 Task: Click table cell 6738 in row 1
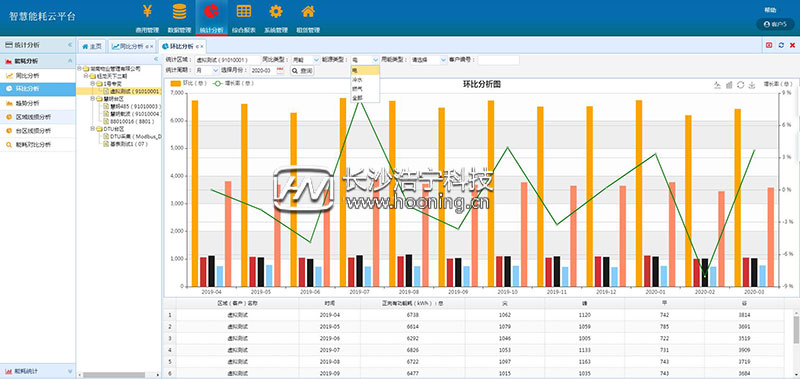pos(412,315)
